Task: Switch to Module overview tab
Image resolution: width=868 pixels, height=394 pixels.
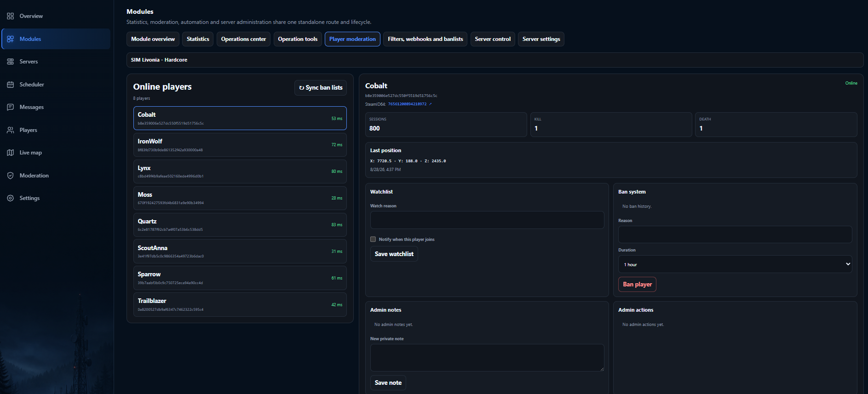Action: click(153, 39)
